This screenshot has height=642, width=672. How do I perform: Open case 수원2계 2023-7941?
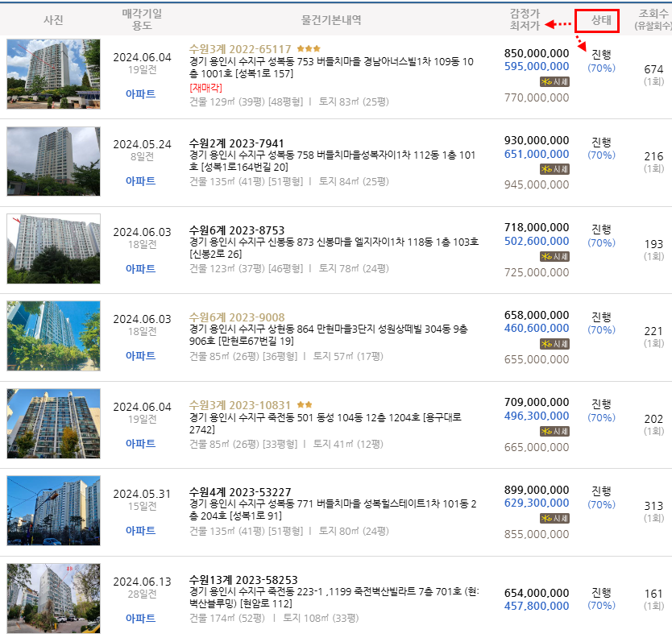237,143
